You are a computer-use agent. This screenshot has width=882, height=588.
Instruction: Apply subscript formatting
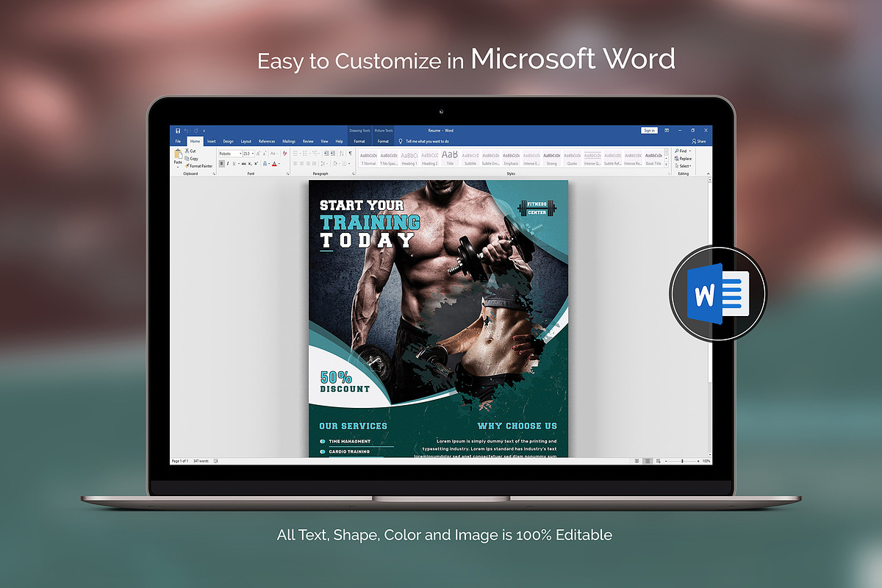point(250,164)
